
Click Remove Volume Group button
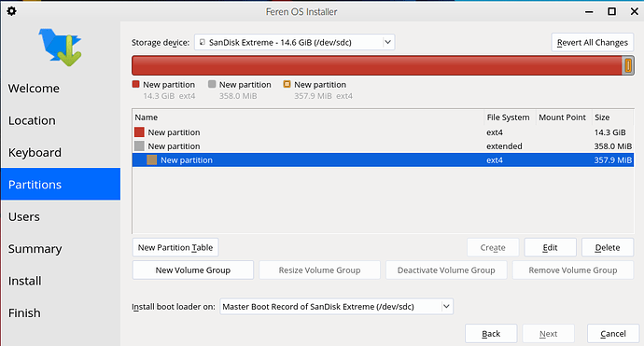(x=573, y=270)
